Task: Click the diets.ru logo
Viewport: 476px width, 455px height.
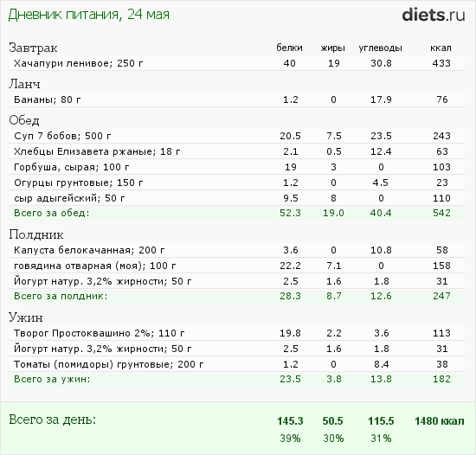Action: click(x=434, y=15)
